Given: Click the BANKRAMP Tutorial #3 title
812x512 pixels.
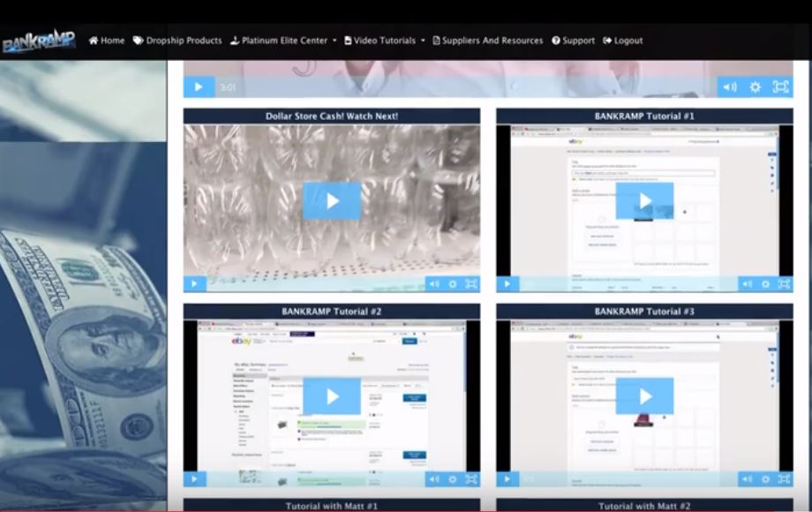Looking at the screenshot, I should click(x=644, y=311).
